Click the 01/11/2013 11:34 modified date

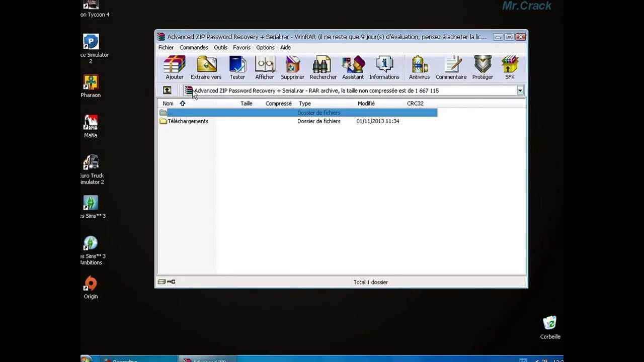tap(378, 121)
